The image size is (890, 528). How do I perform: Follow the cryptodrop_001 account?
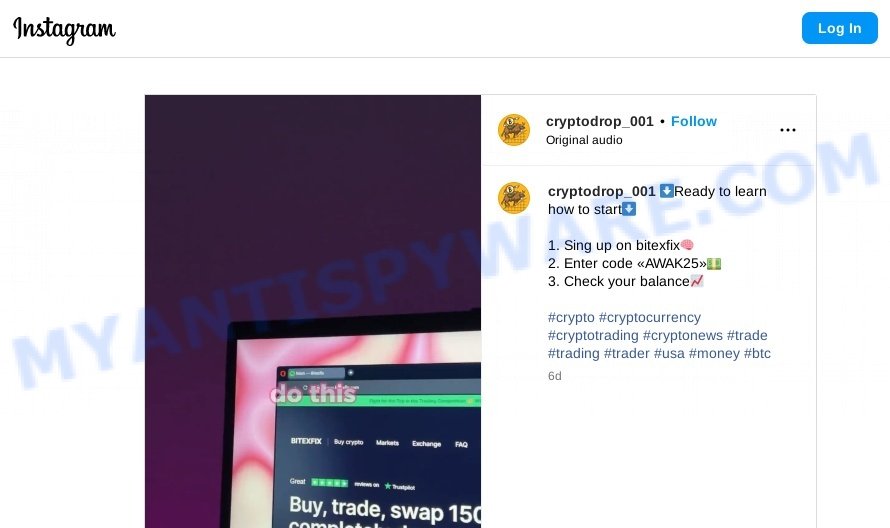pos(694,121)
